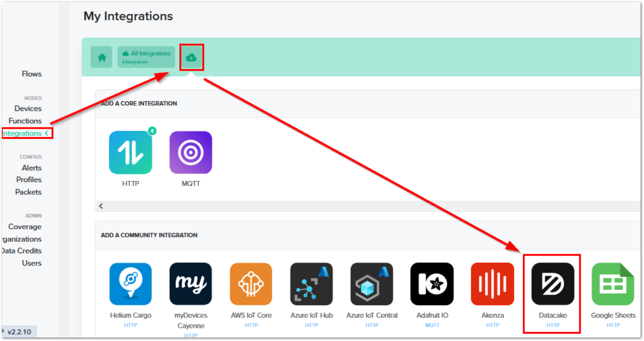Click the My Integrations page title

point(128,16)
